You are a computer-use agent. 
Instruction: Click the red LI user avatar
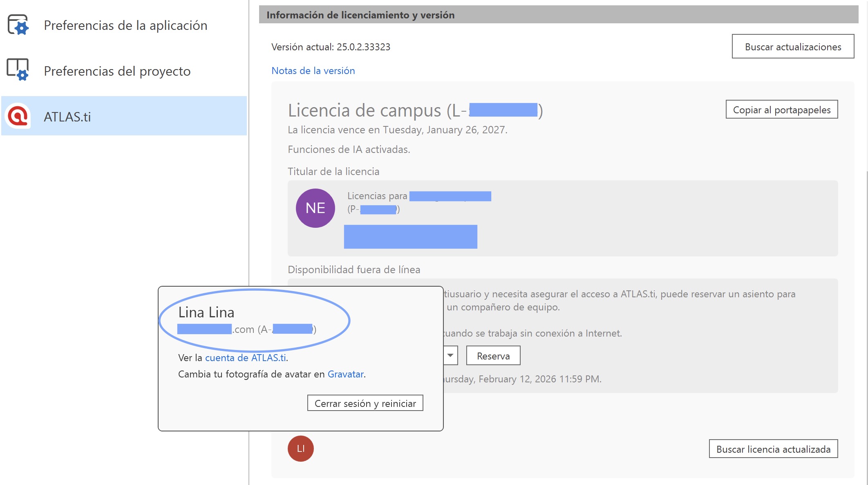pyautogui.click(x=300, y=449)
